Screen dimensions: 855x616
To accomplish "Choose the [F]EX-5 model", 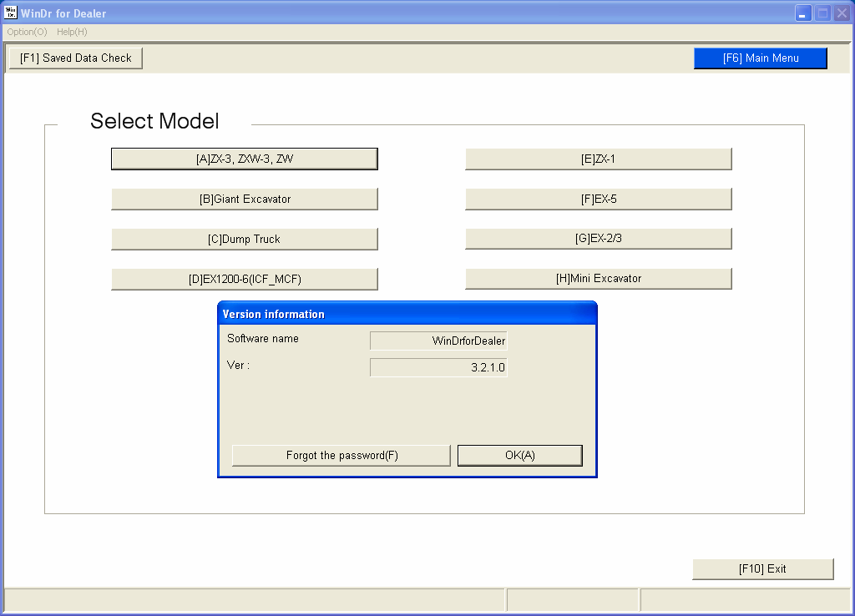I will 598,199.
